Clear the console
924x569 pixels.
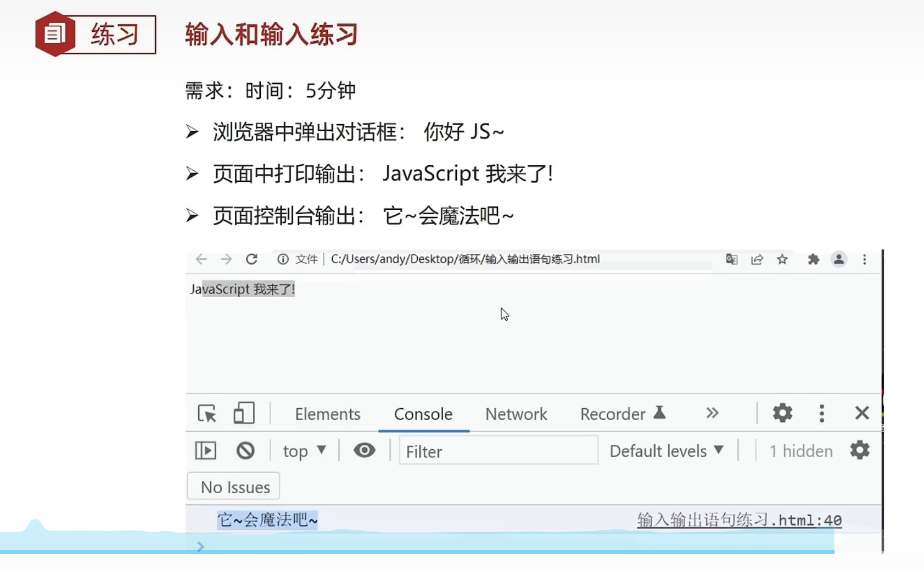[x=245, y=450]
